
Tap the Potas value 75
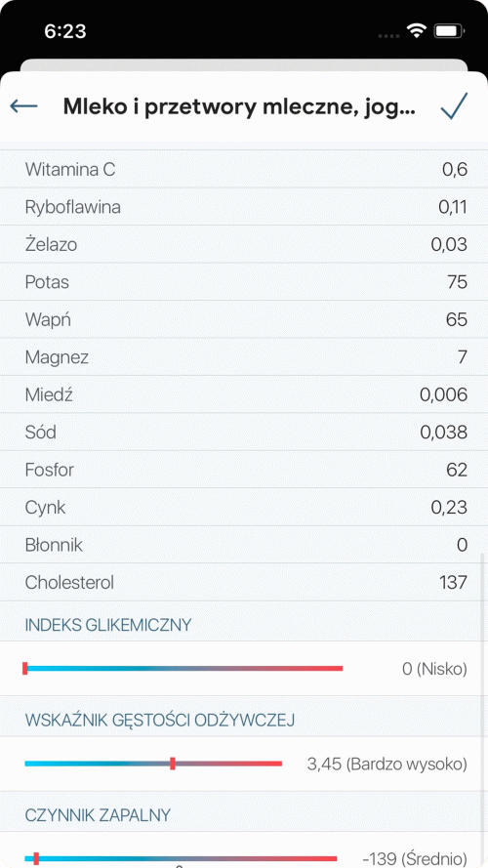click(x=457, y=282)
